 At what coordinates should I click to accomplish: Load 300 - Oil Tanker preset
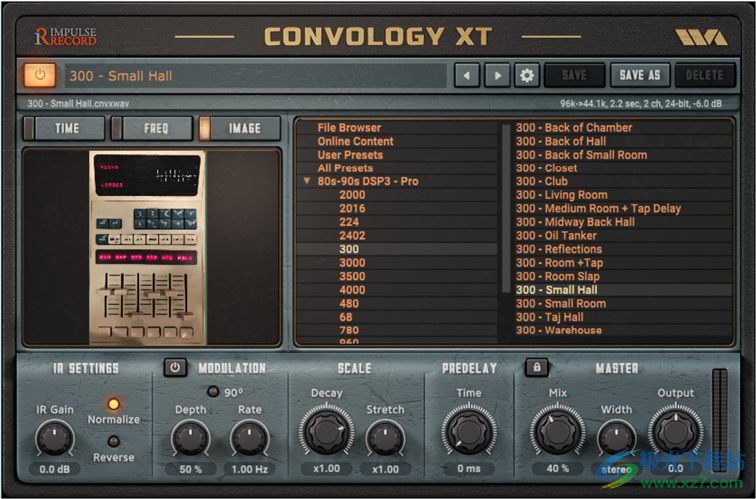click(556, 235)
